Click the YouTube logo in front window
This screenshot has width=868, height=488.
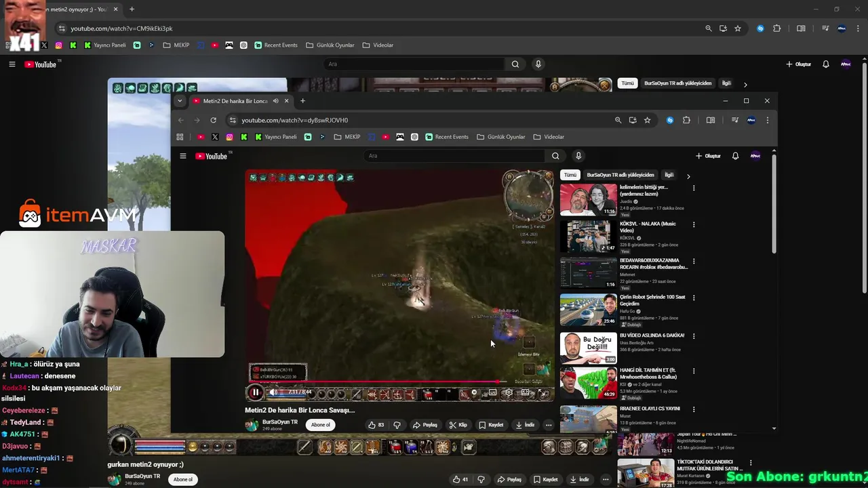[212, 156]
